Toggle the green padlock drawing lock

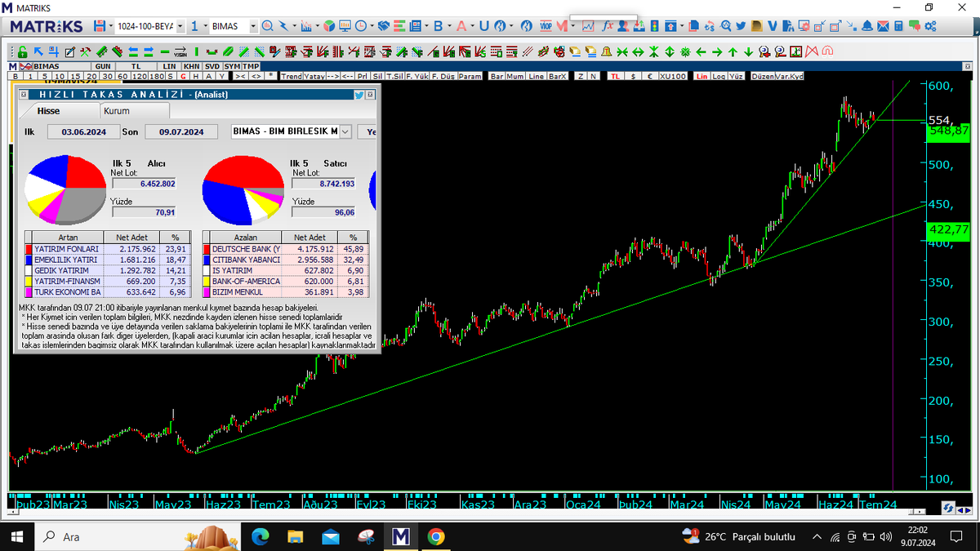(22, 51)
